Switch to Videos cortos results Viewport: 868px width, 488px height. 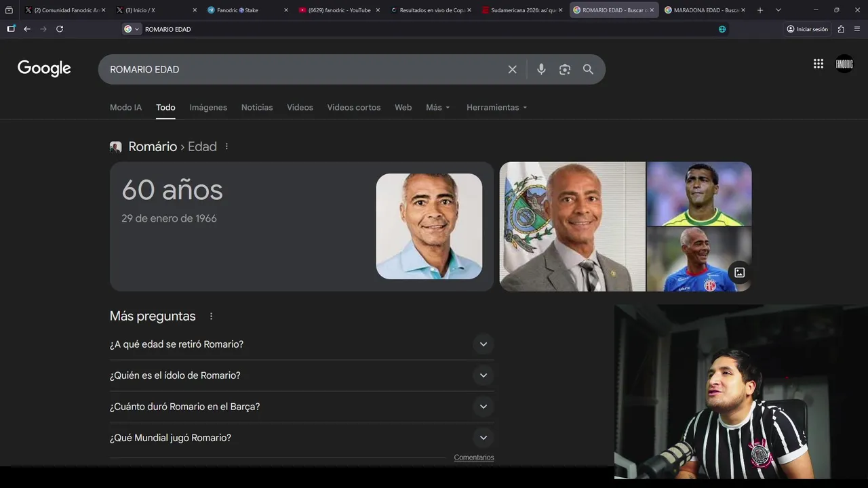[354, 107]
